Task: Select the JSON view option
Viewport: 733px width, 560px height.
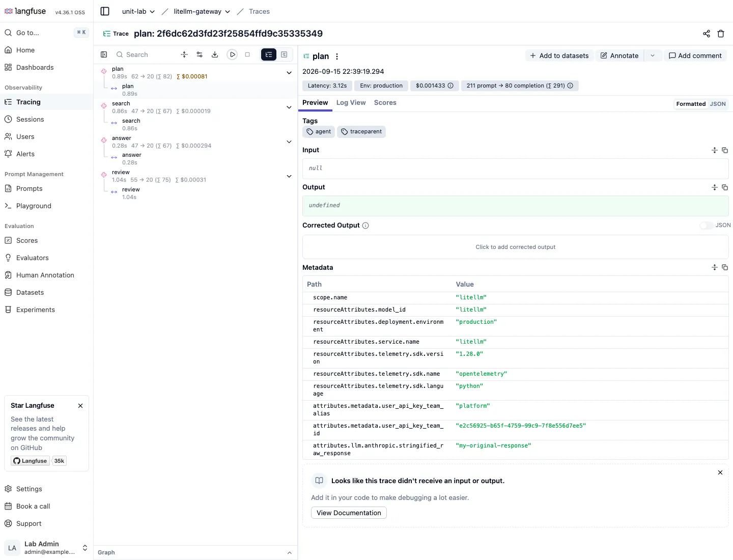Action: coord(718,104)
